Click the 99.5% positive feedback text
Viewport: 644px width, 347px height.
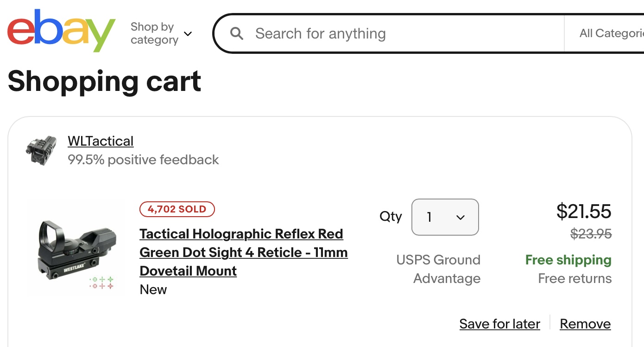coord(143,160)
